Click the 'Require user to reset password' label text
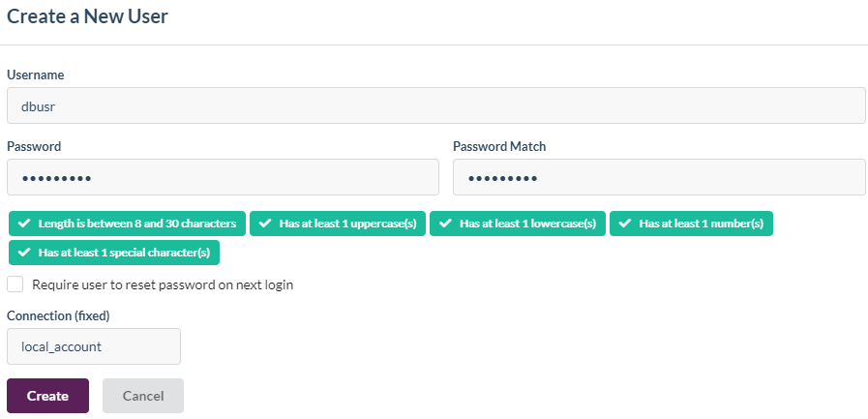 (x=163, y=284)
